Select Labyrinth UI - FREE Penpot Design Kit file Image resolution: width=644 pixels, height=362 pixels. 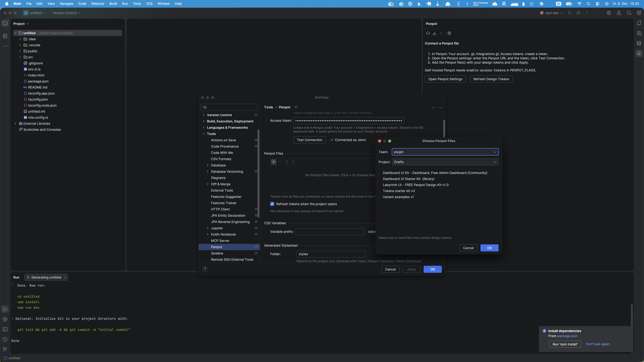[x=415, y=185]
